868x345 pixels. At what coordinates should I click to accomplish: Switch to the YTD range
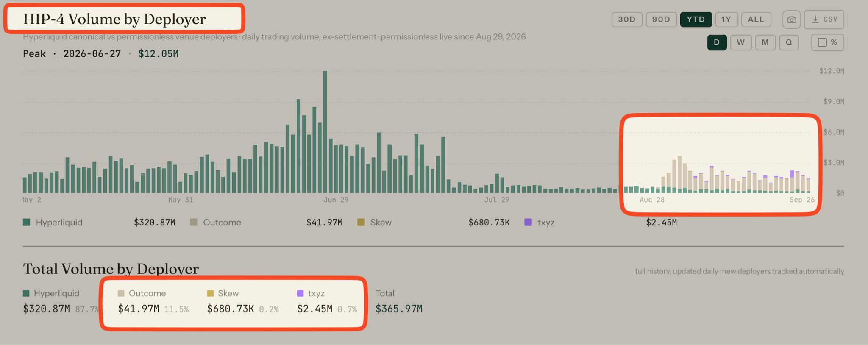click(696, 19)
